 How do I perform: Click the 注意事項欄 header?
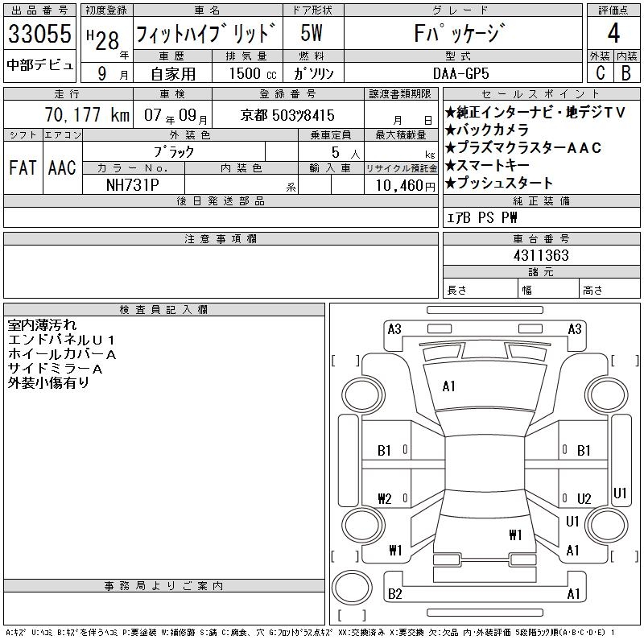click(x=221, y=238)
